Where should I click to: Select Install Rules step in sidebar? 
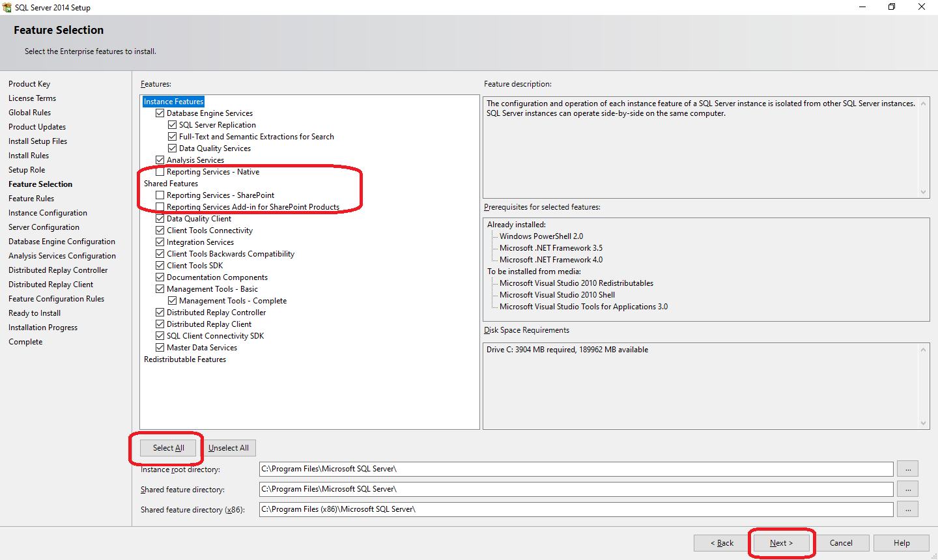click(29, 156)
